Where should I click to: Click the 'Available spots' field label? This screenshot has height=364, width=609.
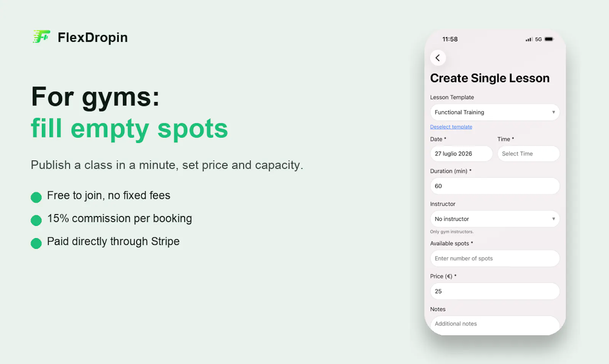451,243
